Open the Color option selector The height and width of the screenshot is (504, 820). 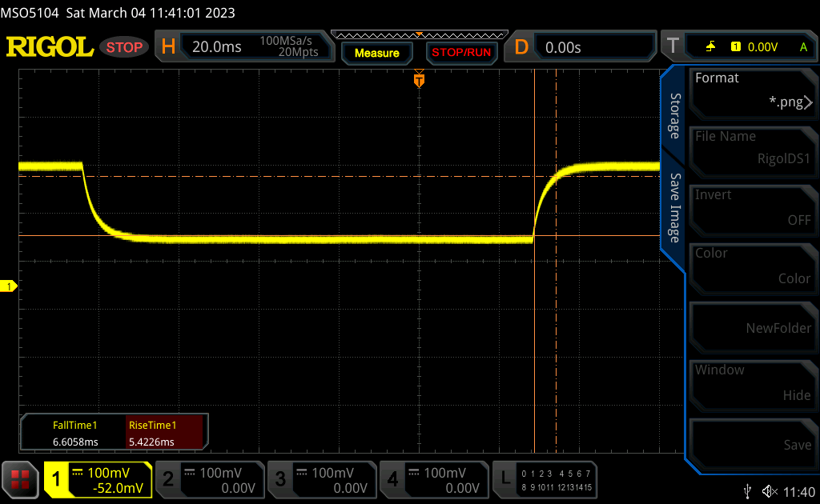(x=752, y=266)
